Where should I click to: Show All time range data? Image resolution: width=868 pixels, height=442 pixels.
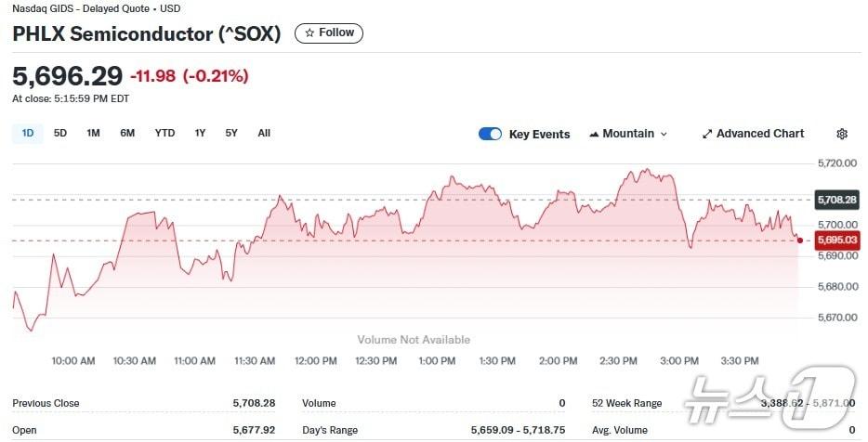(264, 133)
